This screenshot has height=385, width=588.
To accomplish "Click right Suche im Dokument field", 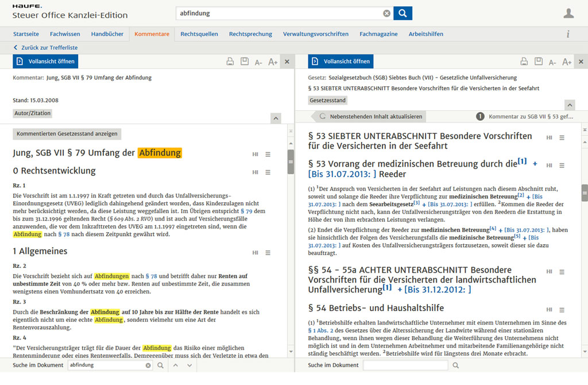I will pyautogui.click(x=405, y=365).
